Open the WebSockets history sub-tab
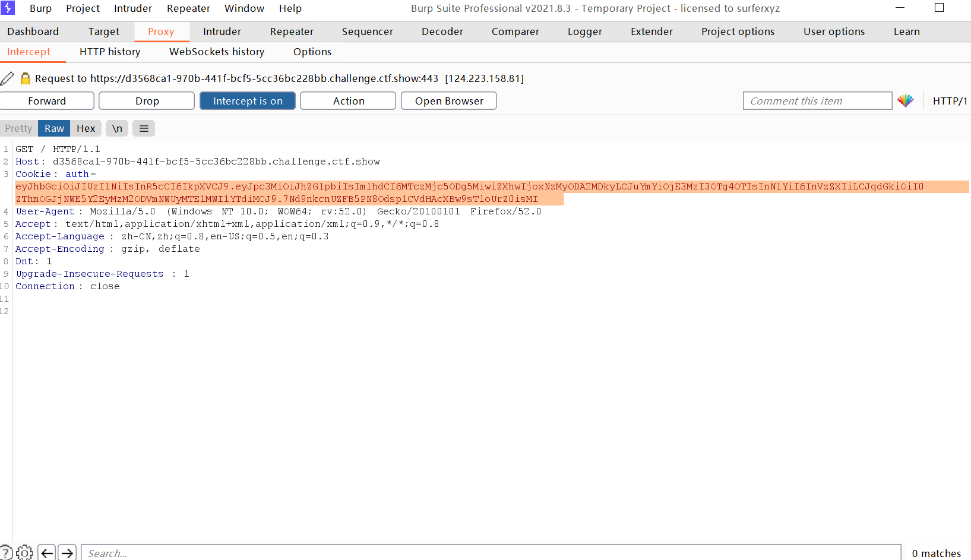 [217, 52]
